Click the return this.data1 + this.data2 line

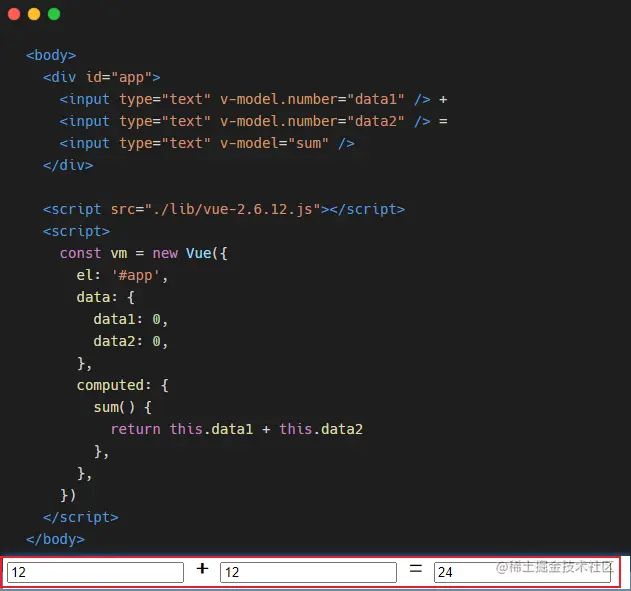tap(237, 429)
